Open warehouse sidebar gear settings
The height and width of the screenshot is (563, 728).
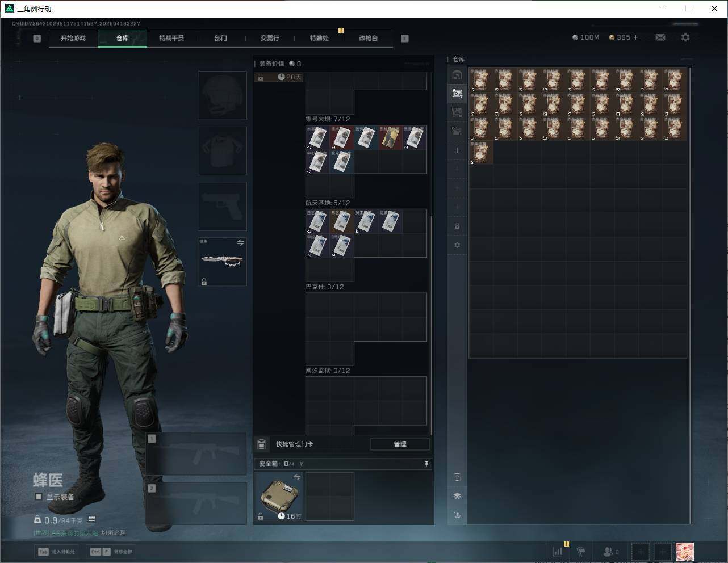coord(457,245)
